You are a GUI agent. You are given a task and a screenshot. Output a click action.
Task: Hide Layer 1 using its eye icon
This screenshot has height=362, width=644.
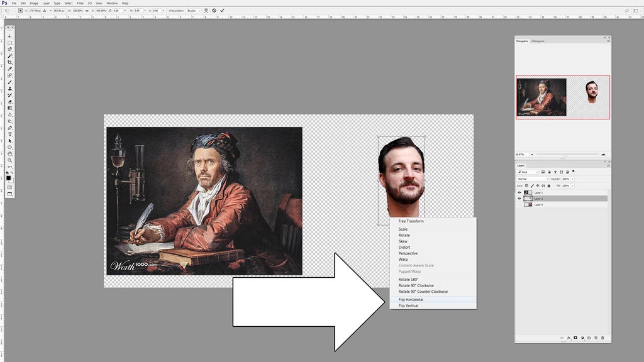[x=519, y=192]
